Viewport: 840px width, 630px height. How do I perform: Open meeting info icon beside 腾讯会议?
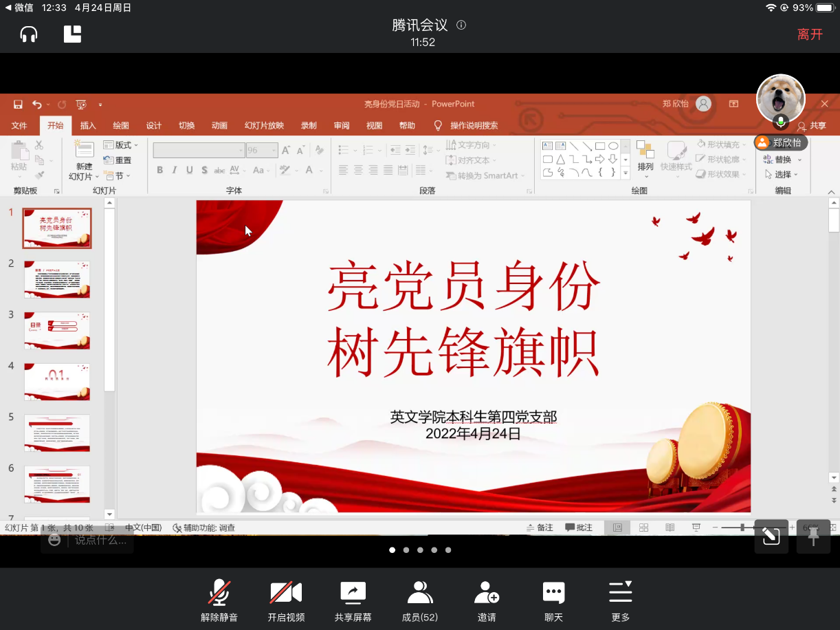pyautogui.click(x=461, y=25)
